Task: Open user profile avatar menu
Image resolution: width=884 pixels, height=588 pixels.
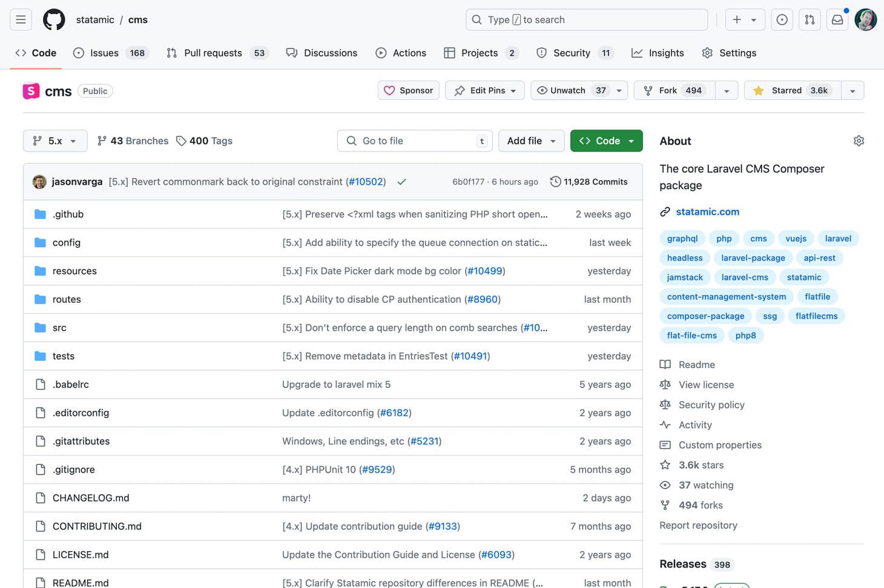Action: (x=865, y=19)
